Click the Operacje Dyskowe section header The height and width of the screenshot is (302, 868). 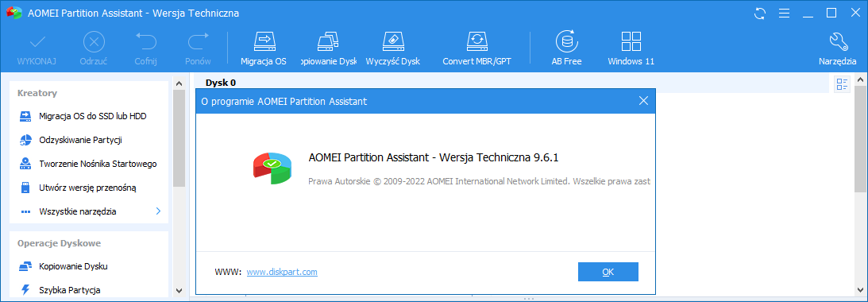coord(59,242)
